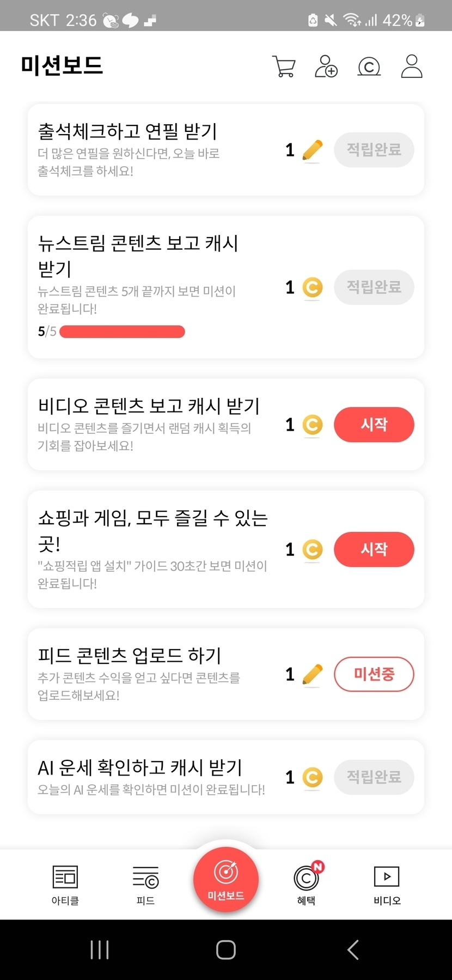Tap the 미션중 button for feed upload
The image size is (452, 980).
[374, 674]
